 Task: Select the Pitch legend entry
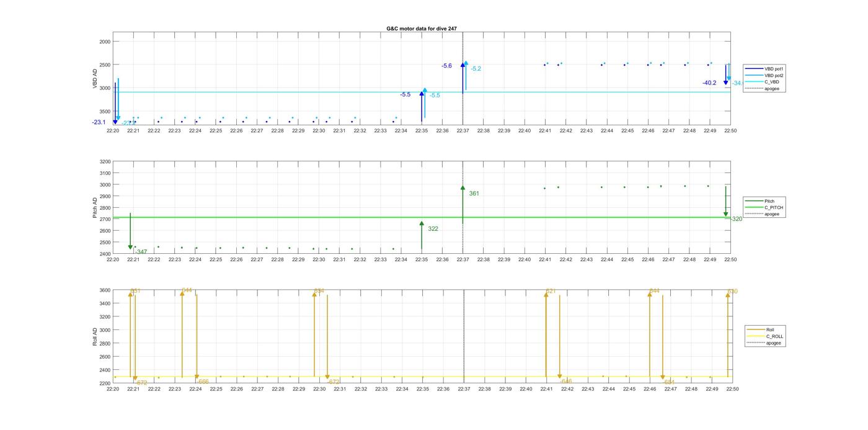point(760,201)
